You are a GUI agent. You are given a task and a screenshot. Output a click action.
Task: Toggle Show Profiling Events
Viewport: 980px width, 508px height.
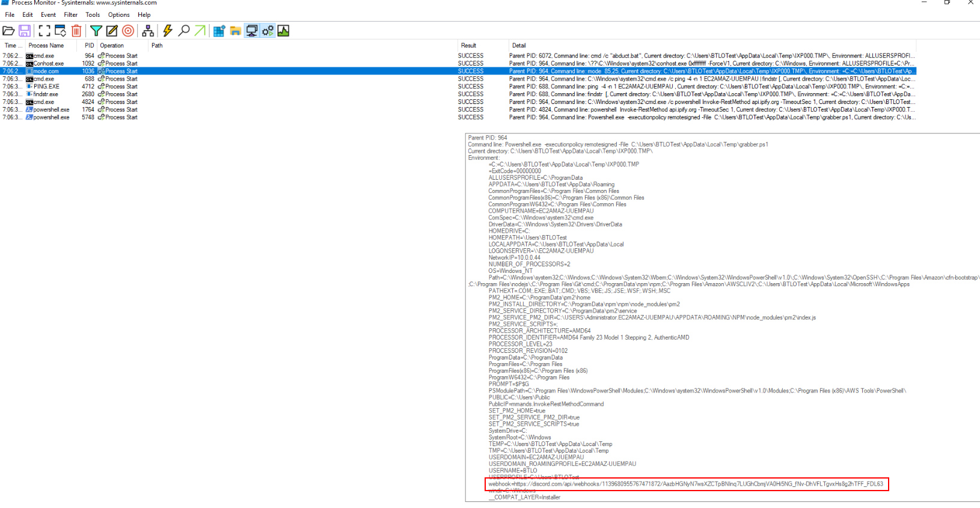[x=283, y=31]
